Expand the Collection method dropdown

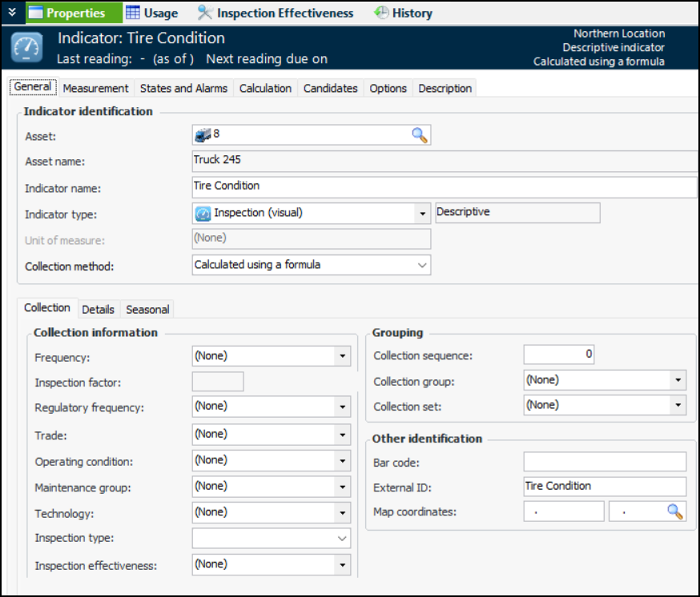point(421,265)
